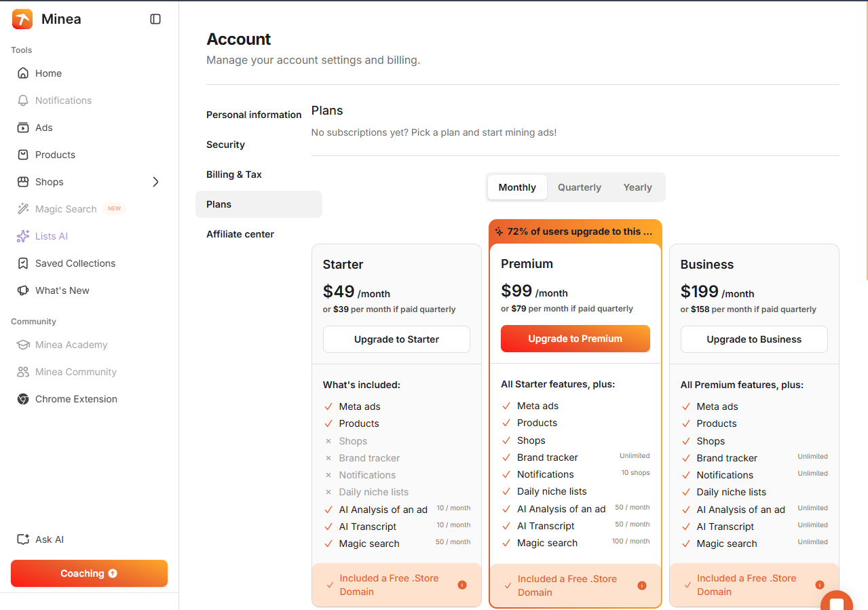Open the Coaching button
868x610 pixels.
[89, 573]
